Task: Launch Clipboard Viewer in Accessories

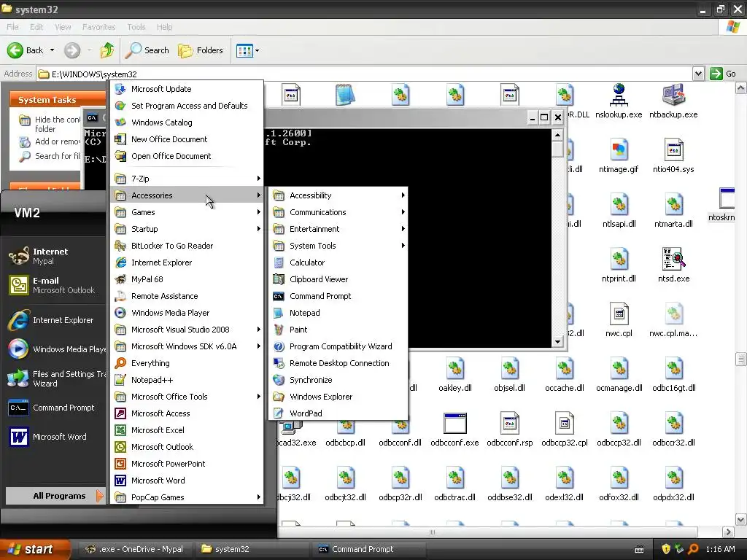Action: click(x=338, y=279)
